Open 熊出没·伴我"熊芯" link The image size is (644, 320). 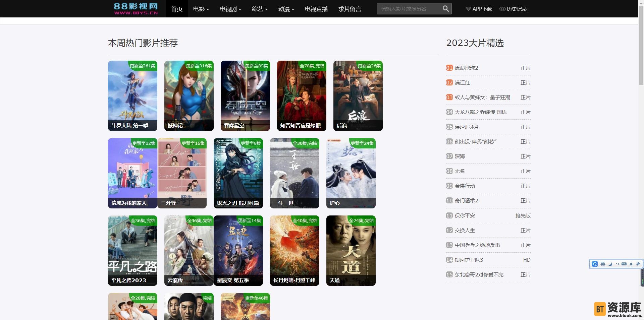pyautogui.click(x=476, y=142)
